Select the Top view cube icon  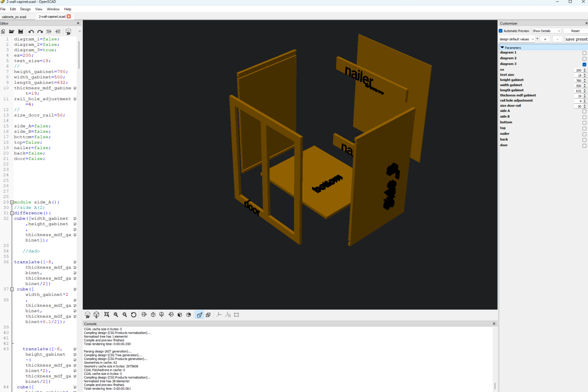coord(153,315)
